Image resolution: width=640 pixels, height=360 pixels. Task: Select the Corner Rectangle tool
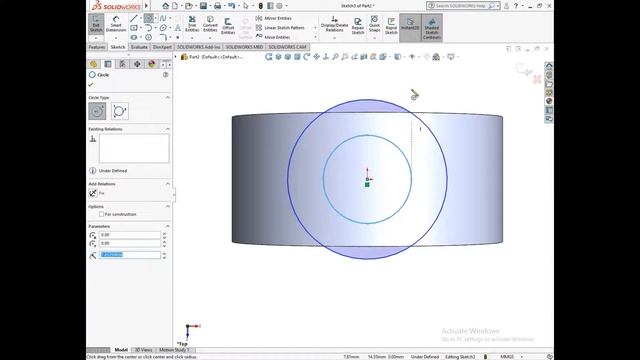(x=134, y=28)
